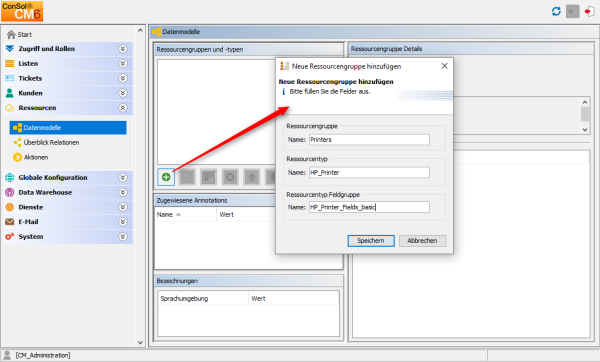Click the red logout icon
This screenshot has height=362, width=600.
(x=589, y=11)
